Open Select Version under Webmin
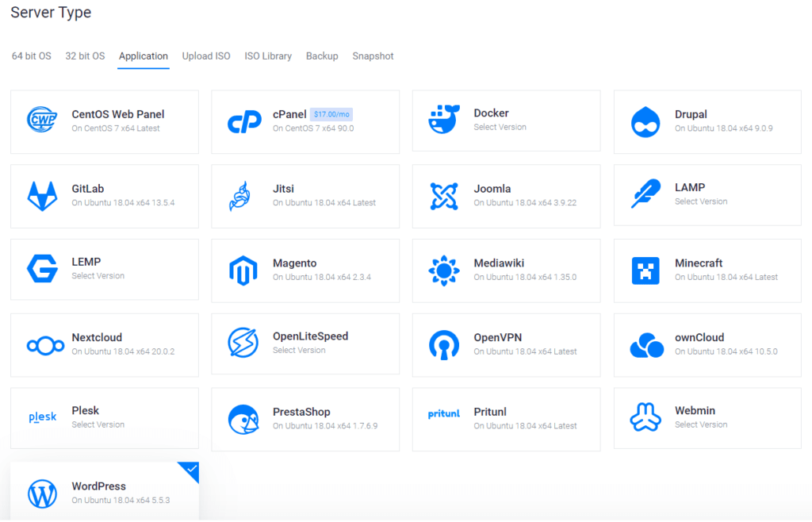 pos(700,424)
